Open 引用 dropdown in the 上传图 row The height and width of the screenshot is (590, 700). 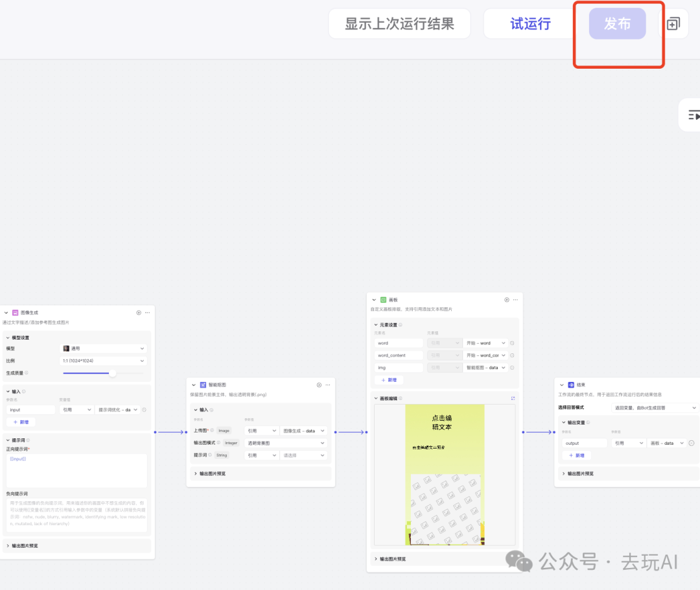click(x=262, y=431)
